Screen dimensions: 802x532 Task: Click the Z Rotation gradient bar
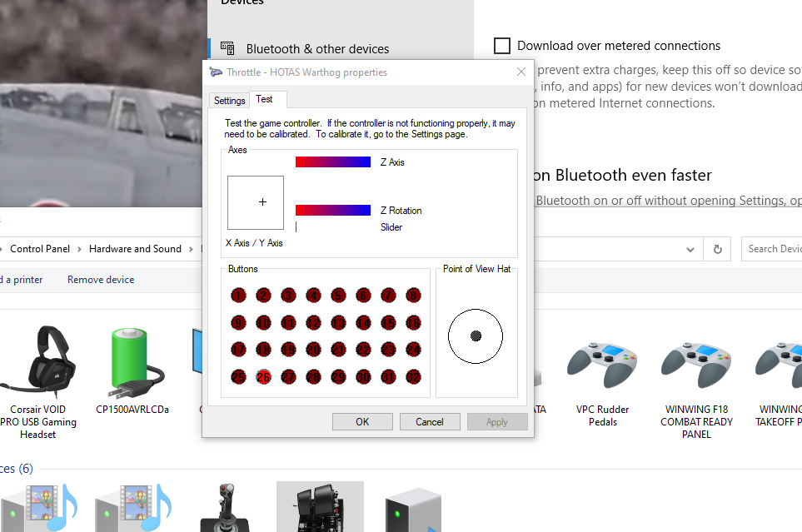pos(333,211)
